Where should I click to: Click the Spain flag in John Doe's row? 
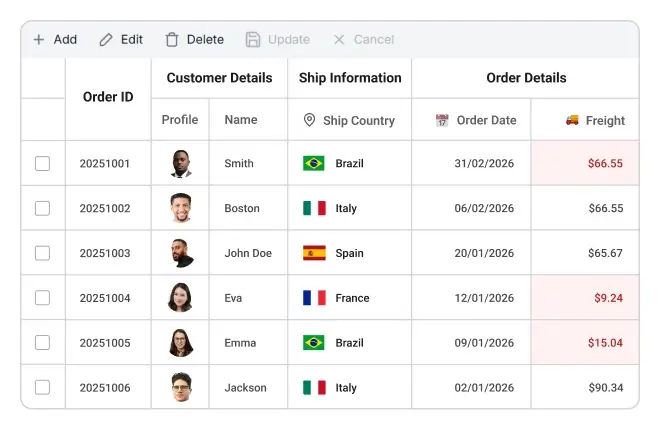[314, 253]
